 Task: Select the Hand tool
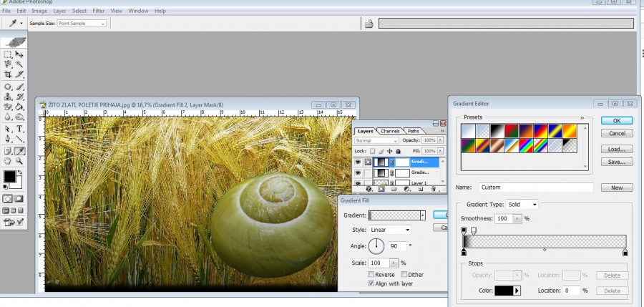(x=8, y=162)
